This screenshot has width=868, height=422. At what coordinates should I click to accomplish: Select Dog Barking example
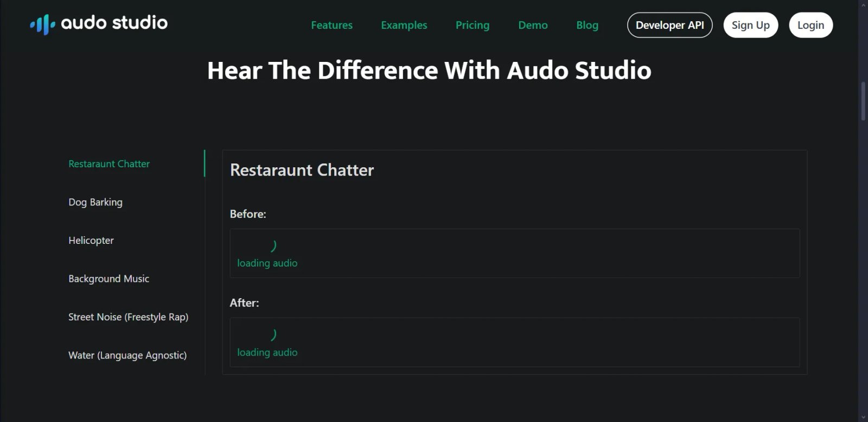point(95,201)
